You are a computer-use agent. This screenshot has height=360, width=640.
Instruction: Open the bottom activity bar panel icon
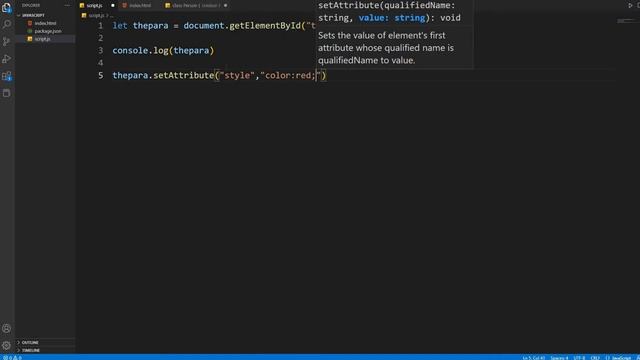(7, 93)
